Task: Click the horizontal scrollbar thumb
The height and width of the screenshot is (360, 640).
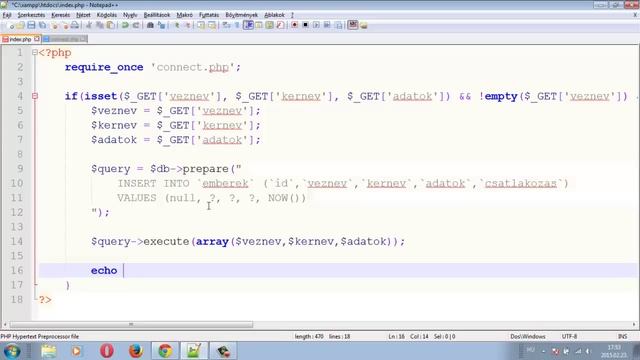Action: (x=131, y=325)
